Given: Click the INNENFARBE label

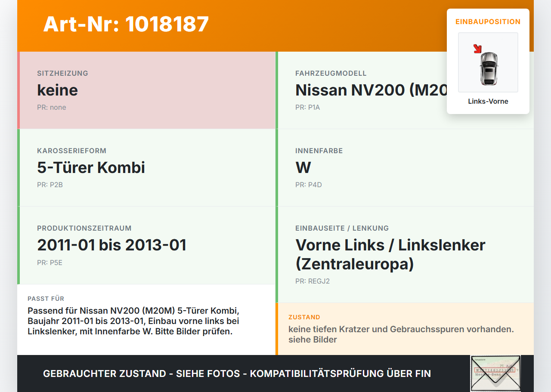Looking at the screenshot, I should pyautogui.click(x=319, y=151).
